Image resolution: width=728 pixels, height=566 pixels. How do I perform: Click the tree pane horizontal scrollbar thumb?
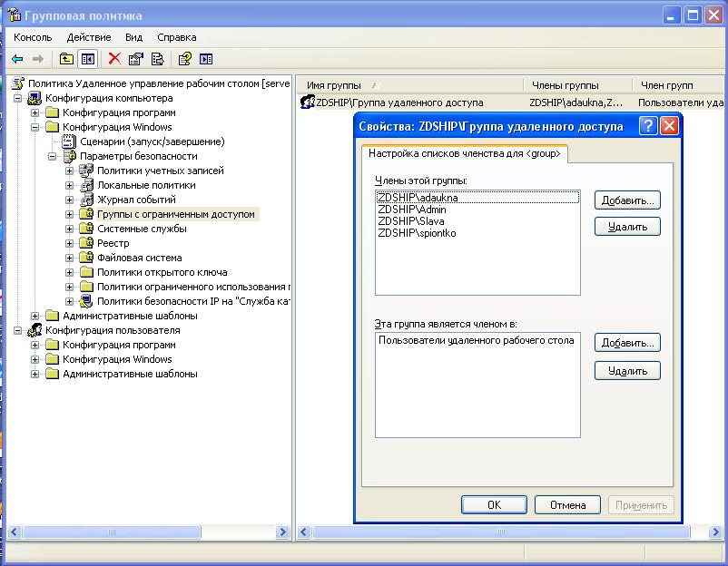(x=112, y=532)
